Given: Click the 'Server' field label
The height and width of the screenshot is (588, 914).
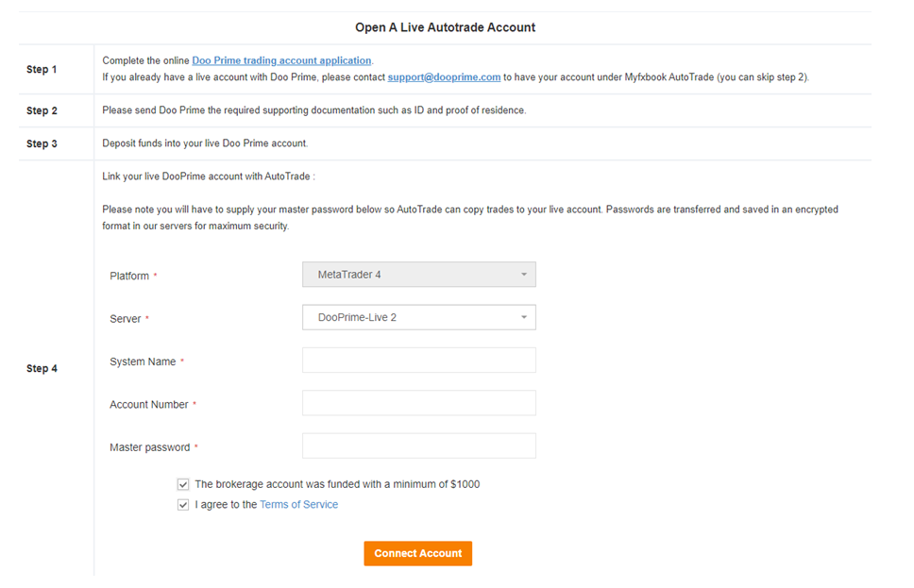Looking at the screenshot, I should click(x=126, y=319).
